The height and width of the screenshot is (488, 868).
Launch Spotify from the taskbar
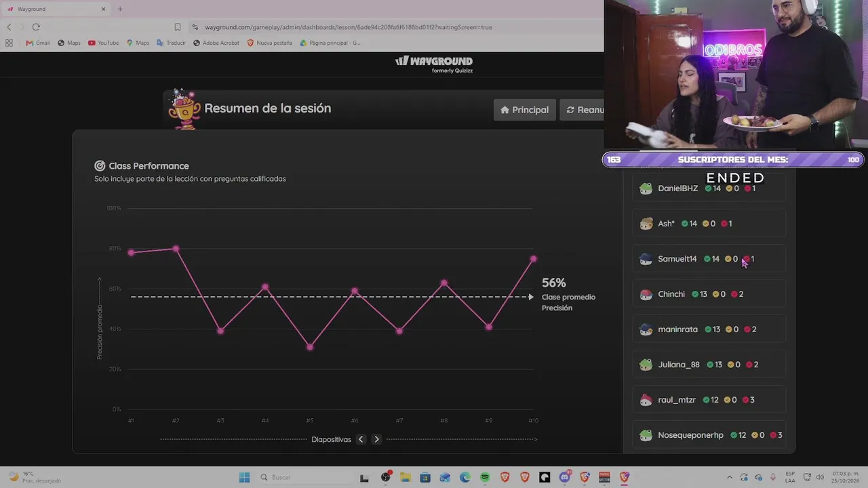click(485, 477)
